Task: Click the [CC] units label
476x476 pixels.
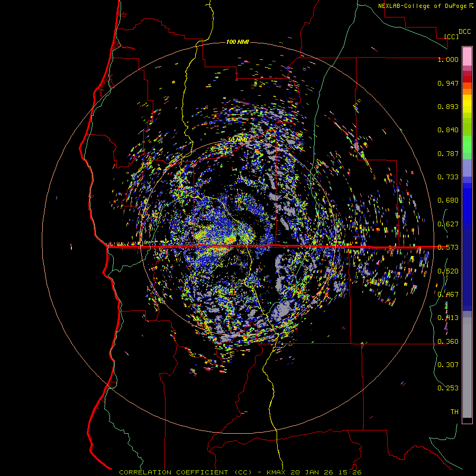Action: point(451,36)
